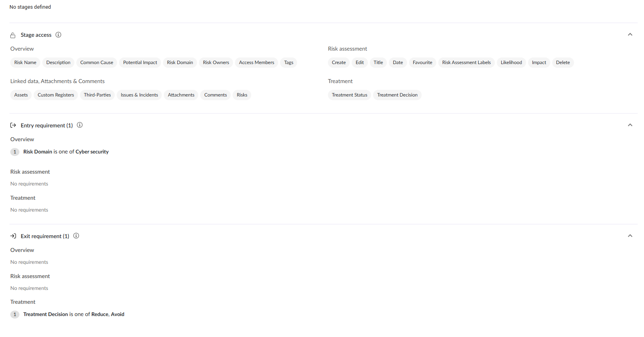This screenshot has width=644, height=337.
Task: Select the Risk Name chip
Action: click(25, 62)
